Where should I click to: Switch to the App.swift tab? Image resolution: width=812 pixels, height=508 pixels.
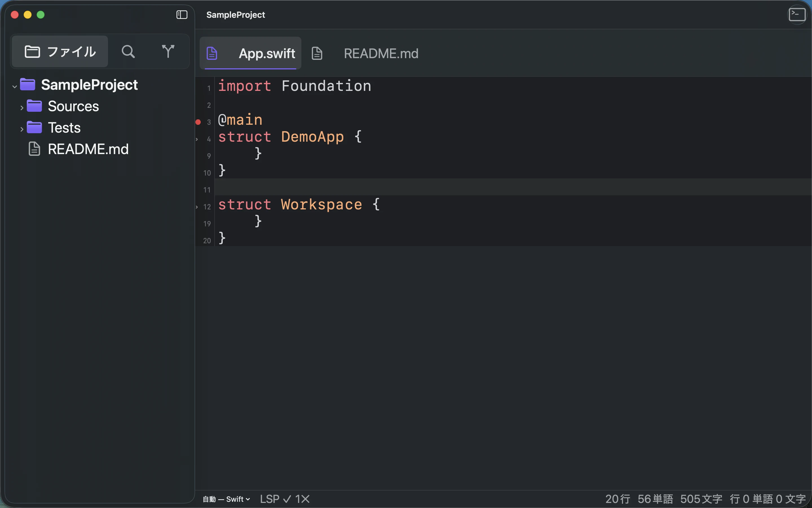pyautogui.click(x=250, y=53)
